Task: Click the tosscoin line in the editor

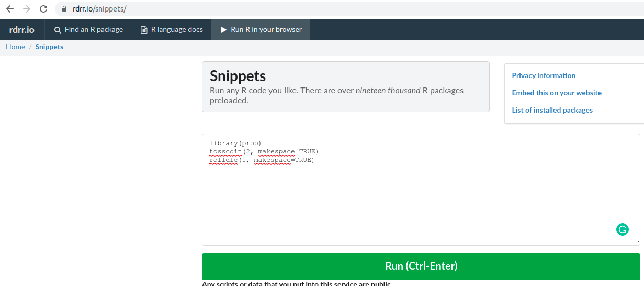Action: (264, 151)
